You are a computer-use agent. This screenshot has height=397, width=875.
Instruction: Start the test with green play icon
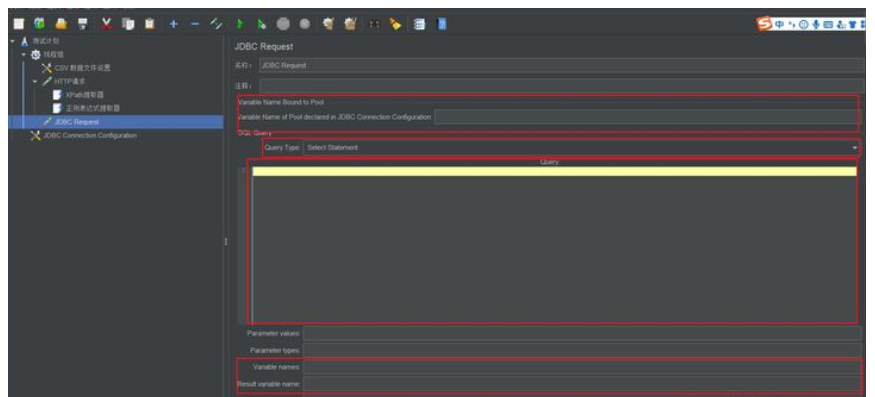[x=240, y=24]
